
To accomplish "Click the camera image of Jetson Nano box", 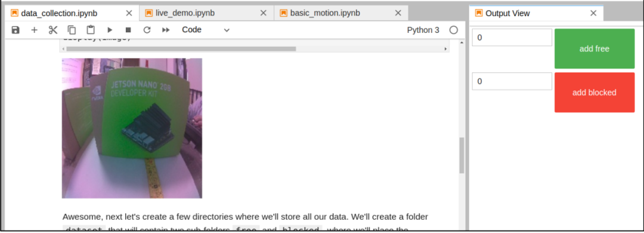I will (x=132, y=128).
